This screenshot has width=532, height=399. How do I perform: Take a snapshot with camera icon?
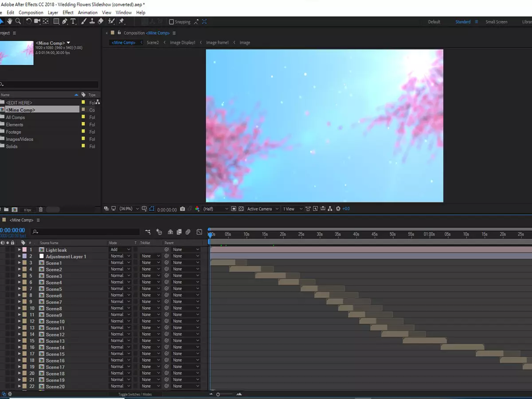point(182,209)
